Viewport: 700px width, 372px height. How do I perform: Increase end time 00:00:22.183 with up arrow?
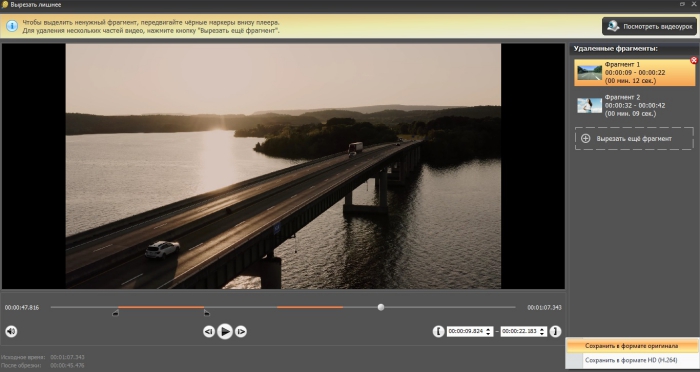pyautogui.click(x=542, y=329)
